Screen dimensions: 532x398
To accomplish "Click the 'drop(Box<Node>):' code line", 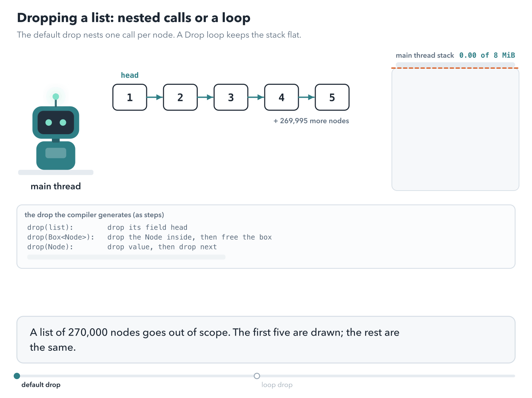I will 149,237.
